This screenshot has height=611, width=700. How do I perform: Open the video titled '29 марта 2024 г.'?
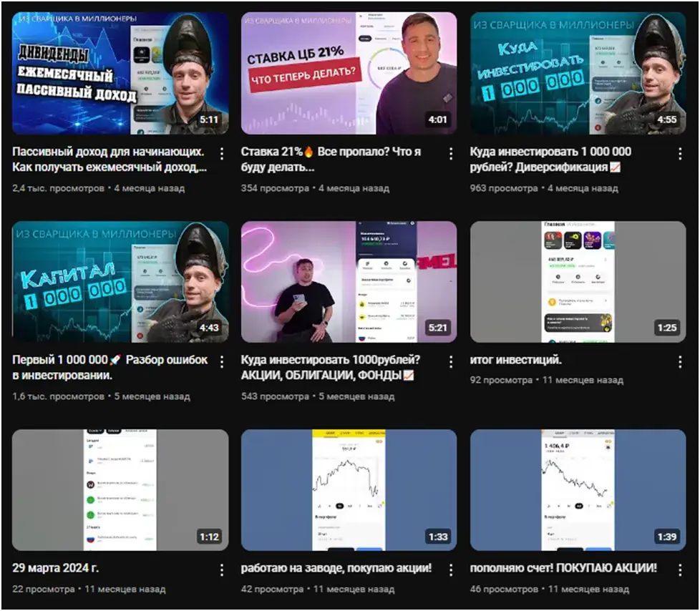55,568
